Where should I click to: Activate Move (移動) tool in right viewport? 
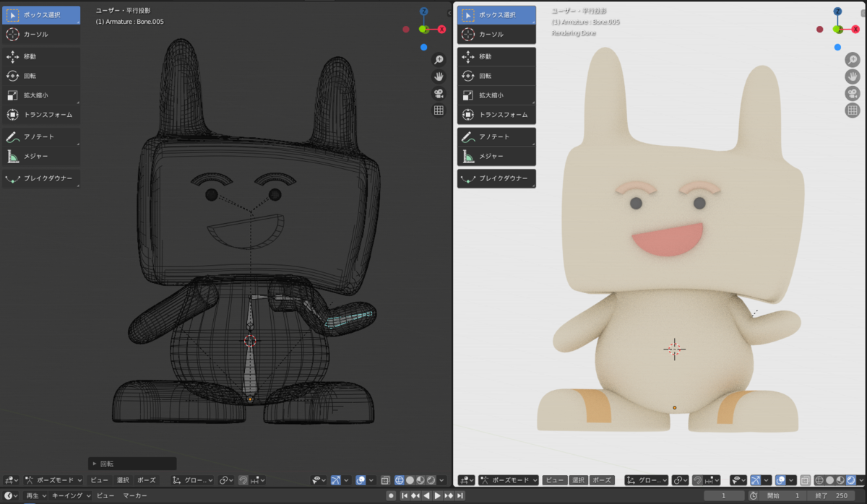496,56
